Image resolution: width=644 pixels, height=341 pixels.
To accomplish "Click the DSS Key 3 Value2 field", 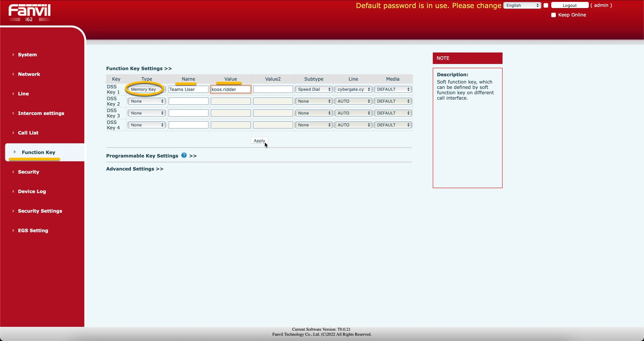I will [273, 113].
